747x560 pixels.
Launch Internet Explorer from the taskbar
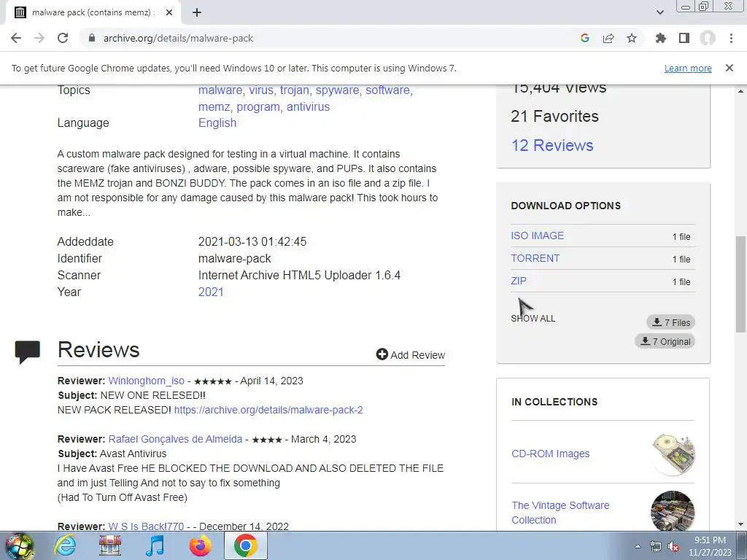tap(65, 545)
